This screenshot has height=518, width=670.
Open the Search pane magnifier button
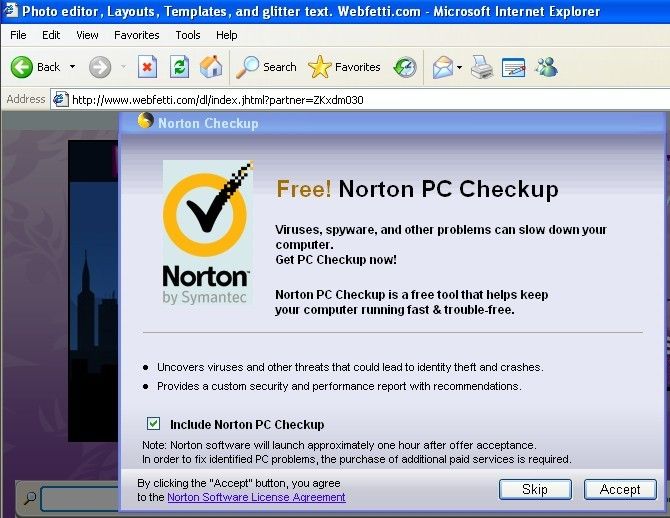click(x=266, y=67)
